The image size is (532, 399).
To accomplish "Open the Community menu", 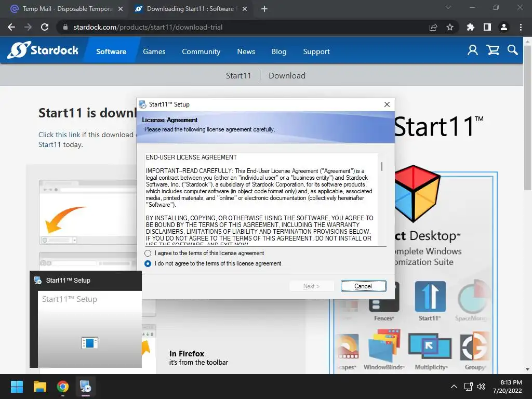I will (x=201, y=51).
